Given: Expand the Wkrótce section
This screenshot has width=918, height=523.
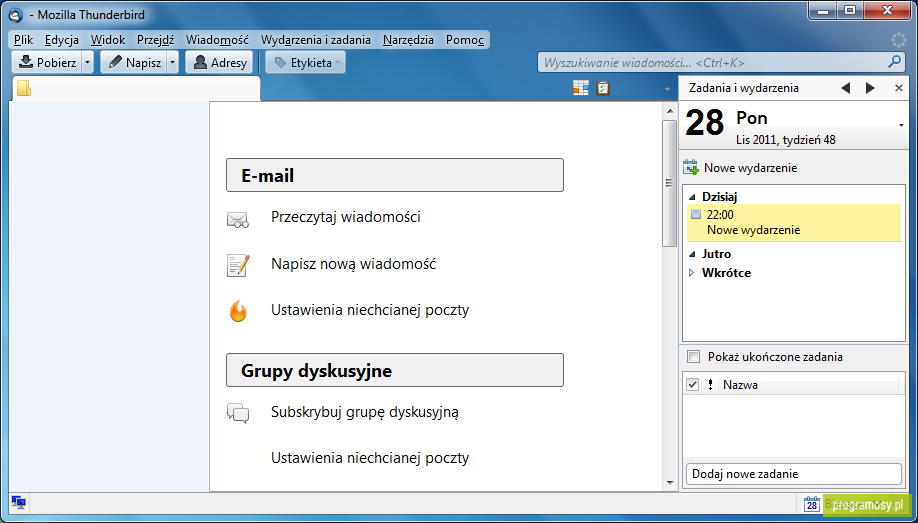Looking at the screenshot, I should (x=693, y=273).
